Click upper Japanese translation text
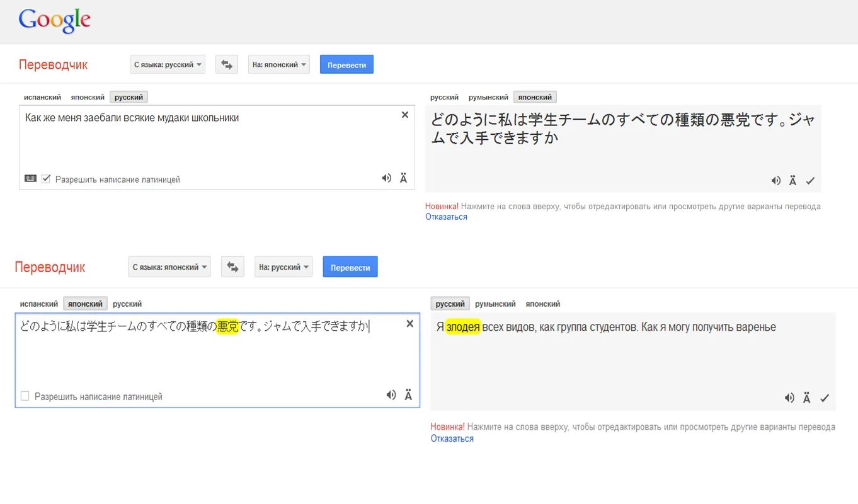 click(624, 128)
